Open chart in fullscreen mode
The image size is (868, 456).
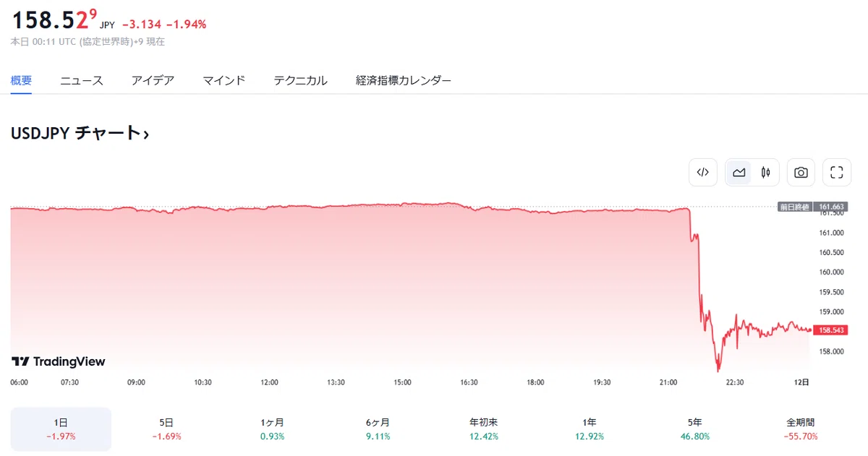(x=837, y=172)
